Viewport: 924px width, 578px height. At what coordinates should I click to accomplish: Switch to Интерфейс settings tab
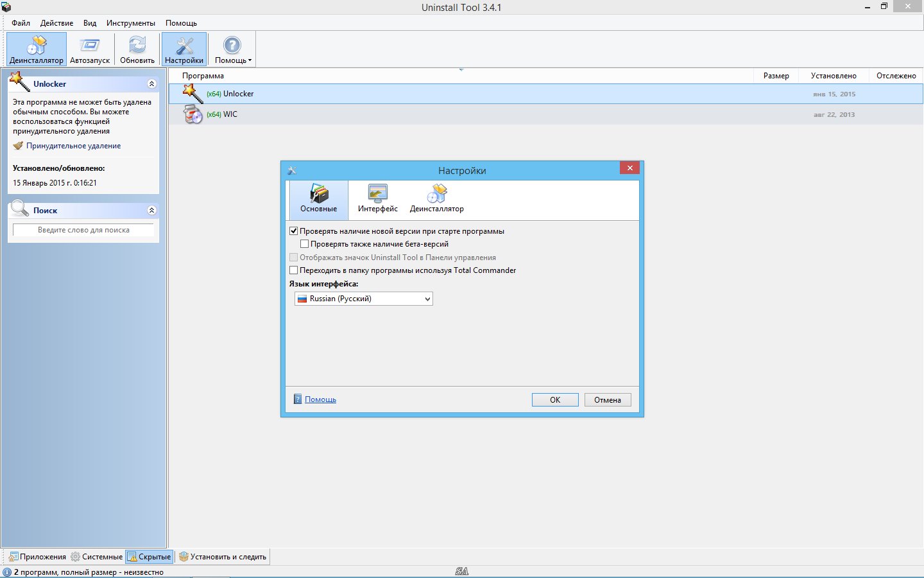pos(378,199)
